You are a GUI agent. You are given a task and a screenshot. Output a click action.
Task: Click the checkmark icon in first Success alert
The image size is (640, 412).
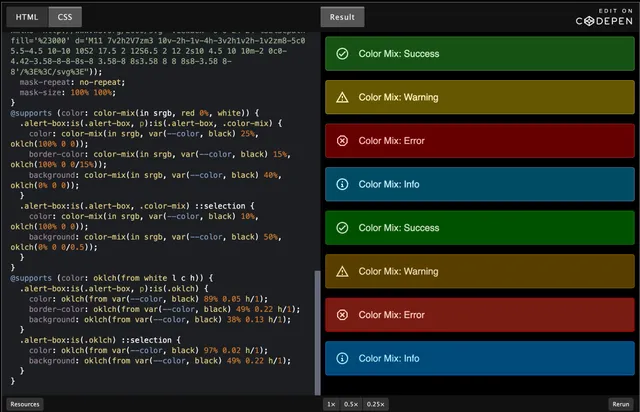[343, 54]
